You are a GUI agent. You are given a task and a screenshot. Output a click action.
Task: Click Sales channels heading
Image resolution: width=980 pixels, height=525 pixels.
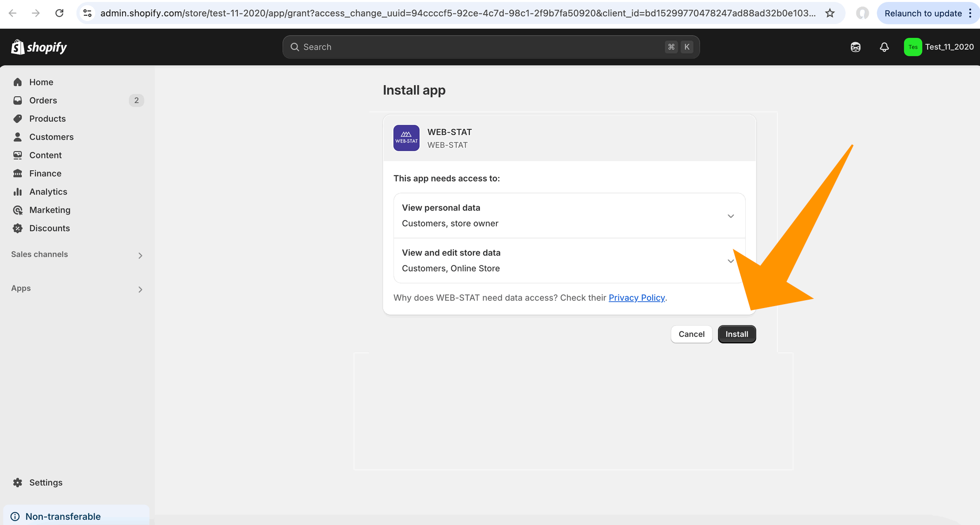40,254
